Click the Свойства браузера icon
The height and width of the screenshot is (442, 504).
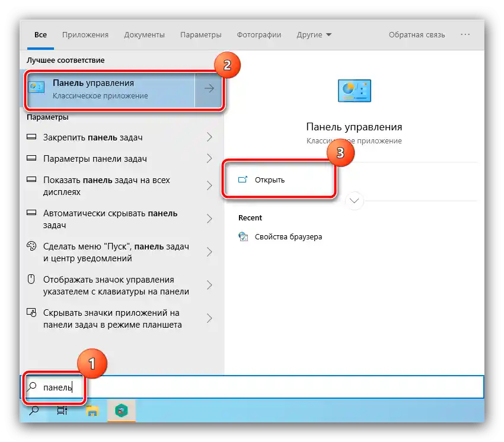[x=243, y=237]
